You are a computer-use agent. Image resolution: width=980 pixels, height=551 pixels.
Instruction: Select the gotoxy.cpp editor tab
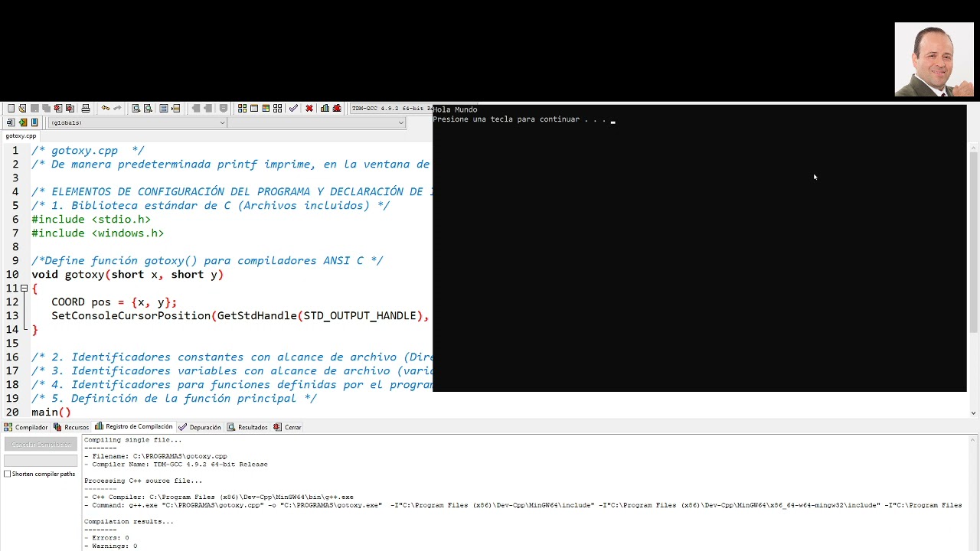(x=21, y=136)
